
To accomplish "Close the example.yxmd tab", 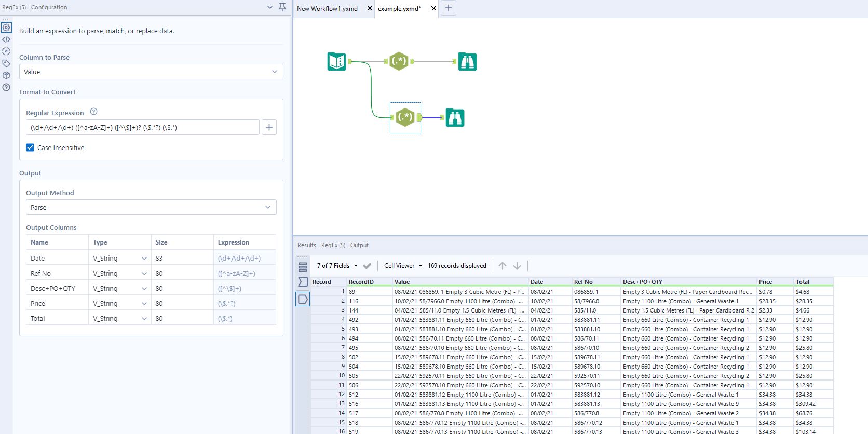I will click(433, 8).
